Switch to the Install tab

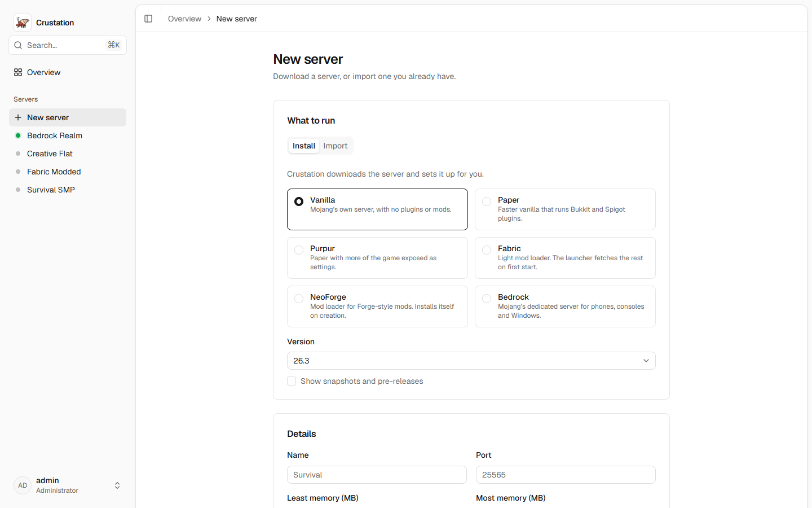click(x=304, y=146)
